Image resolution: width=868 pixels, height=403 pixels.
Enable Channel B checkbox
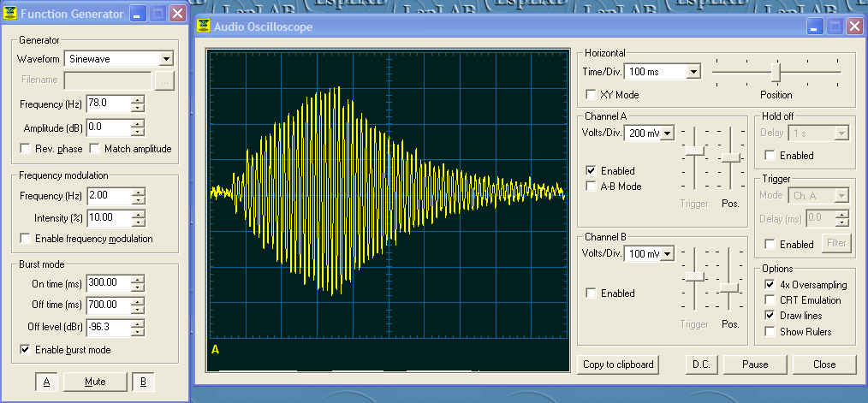(x=591, y=293)
